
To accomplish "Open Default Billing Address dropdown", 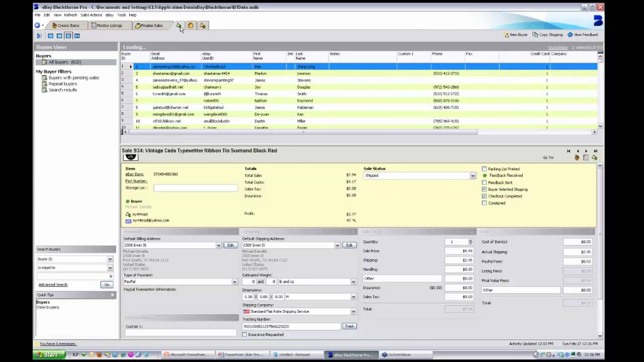I will click(218, 245).
